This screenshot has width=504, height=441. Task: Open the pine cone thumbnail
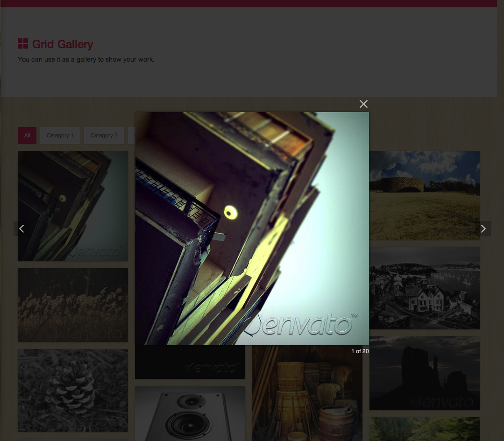[73, 390]
